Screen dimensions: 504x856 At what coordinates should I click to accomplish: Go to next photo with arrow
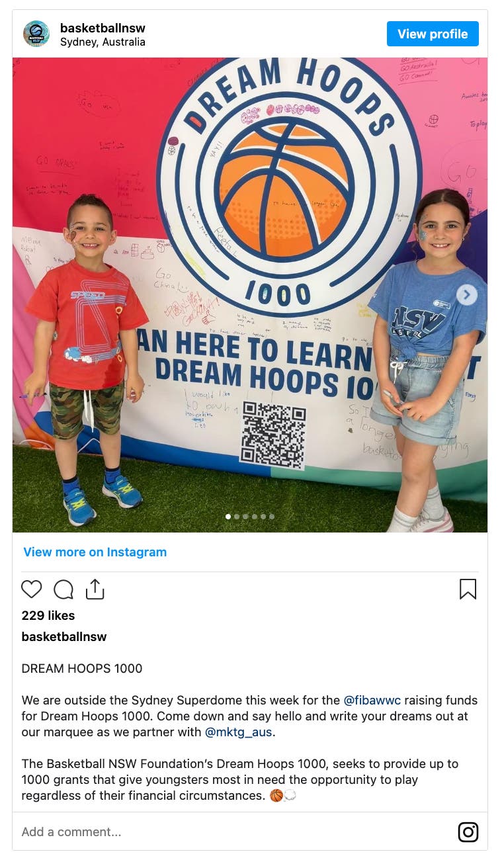click(467, 295)
